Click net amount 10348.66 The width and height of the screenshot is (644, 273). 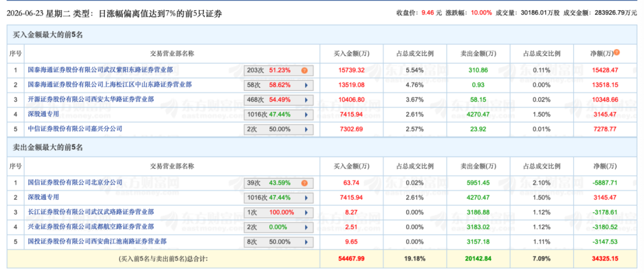(x=605, y=100)
